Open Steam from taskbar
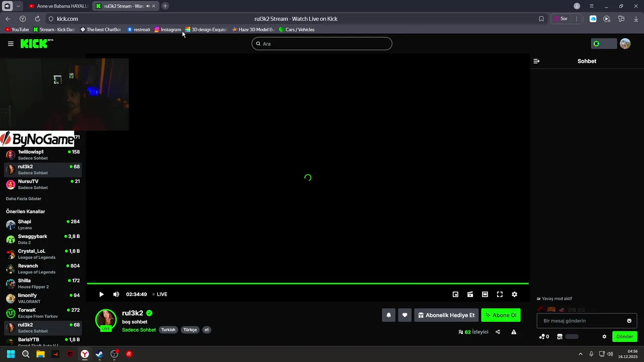This screenshot has width=644, height=362. pos(100,354)
